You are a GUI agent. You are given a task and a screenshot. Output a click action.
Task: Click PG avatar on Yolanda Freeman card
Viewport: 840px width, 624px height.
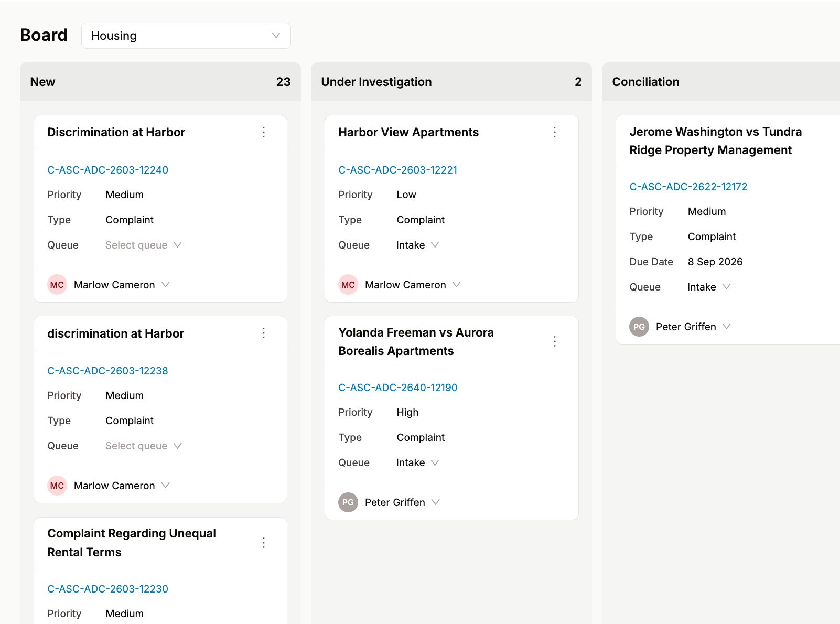[x=348, y=502]
